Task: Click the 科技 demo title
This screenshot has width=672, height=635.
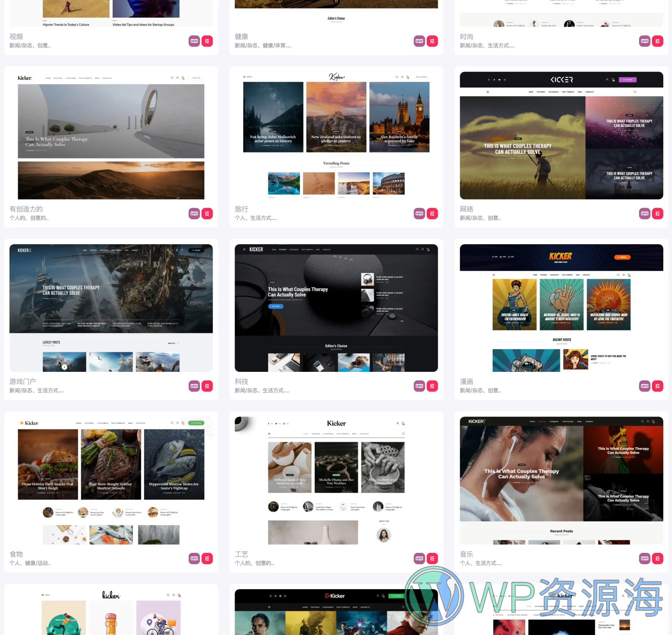Action: click(x=241, y=382)
